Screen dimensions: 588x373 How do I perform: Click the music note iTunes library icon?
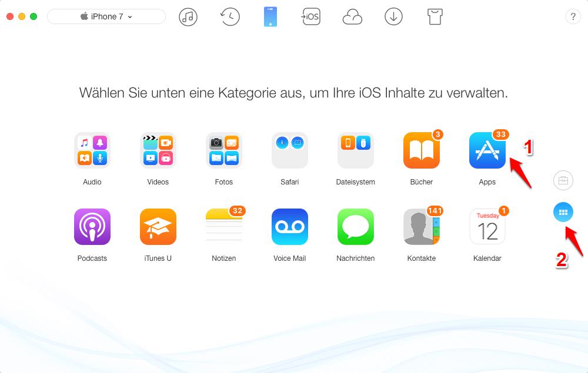coord(188,17)
